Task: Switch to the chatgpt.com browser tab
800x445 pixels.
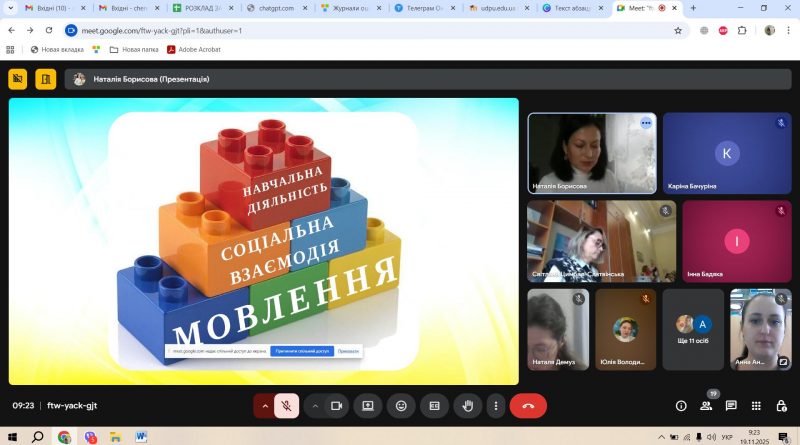Action: [277, 8]
